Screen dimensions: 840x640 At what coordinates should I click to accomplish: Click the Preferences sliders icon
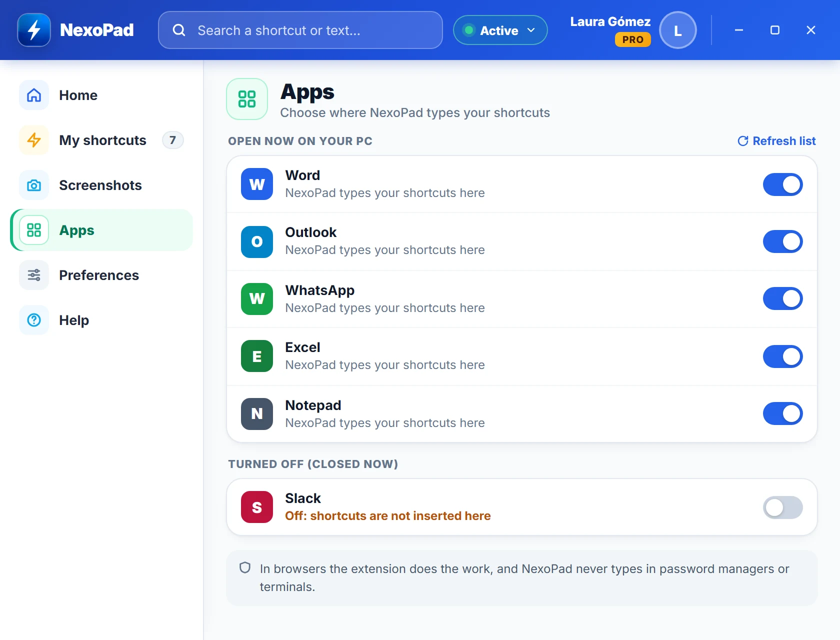pos(34,275)
